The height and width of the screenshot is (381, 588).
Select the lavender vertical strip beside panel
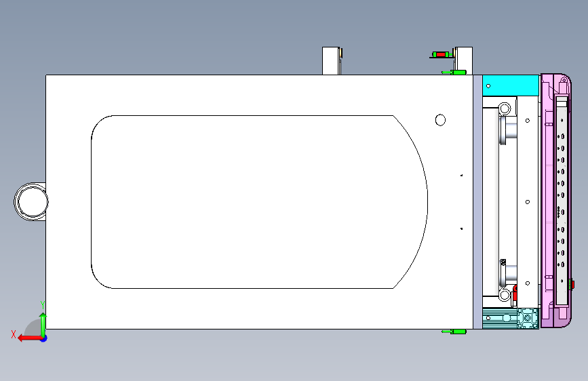coord(477,202)
